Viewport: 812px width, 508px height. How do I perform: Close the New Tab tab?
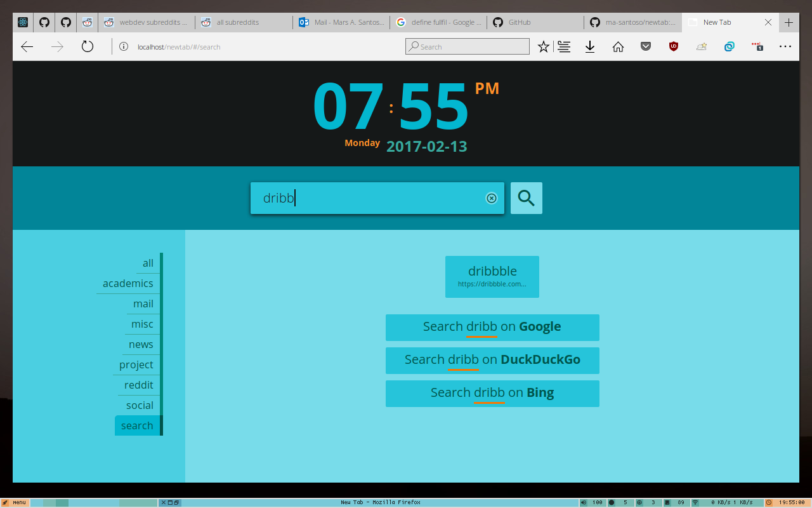pos(768,22)
